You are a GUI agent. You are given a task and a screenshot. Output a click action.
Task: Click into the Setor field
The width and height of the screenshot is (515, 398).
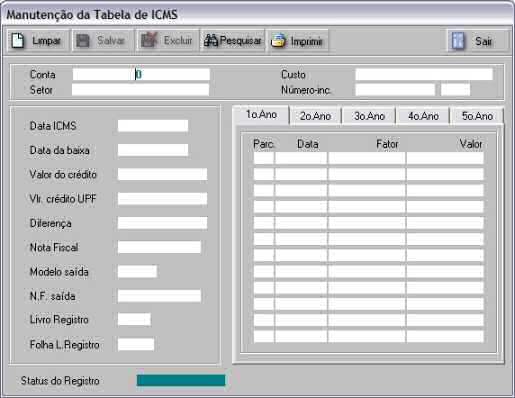point(140,90)
